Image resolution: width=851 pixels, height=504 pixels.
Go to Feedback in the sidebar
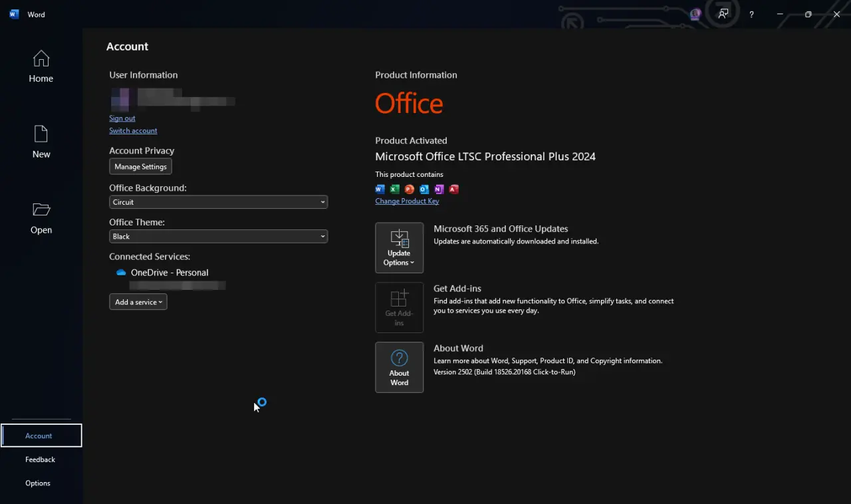point(41,459)
